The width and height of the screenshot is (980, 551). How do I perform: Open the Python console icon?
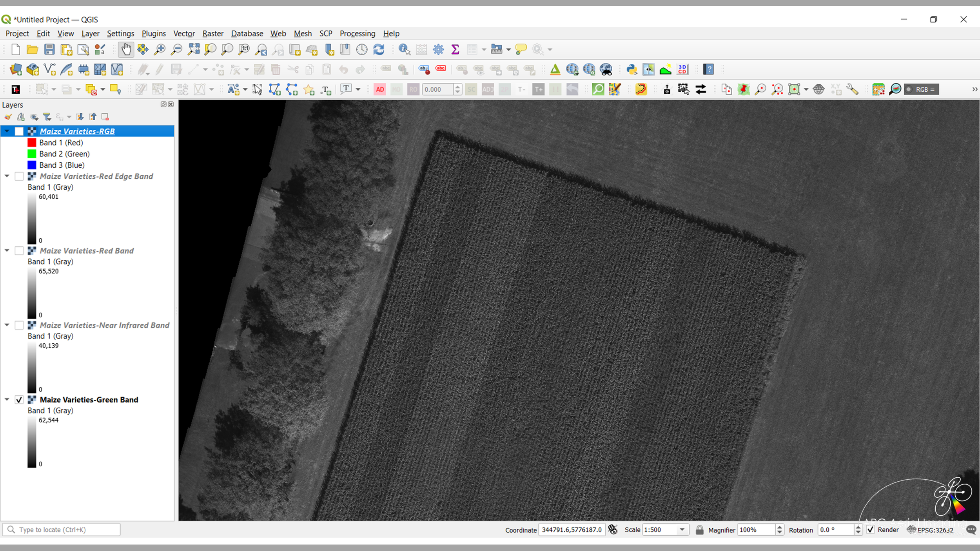pos(632,70)
